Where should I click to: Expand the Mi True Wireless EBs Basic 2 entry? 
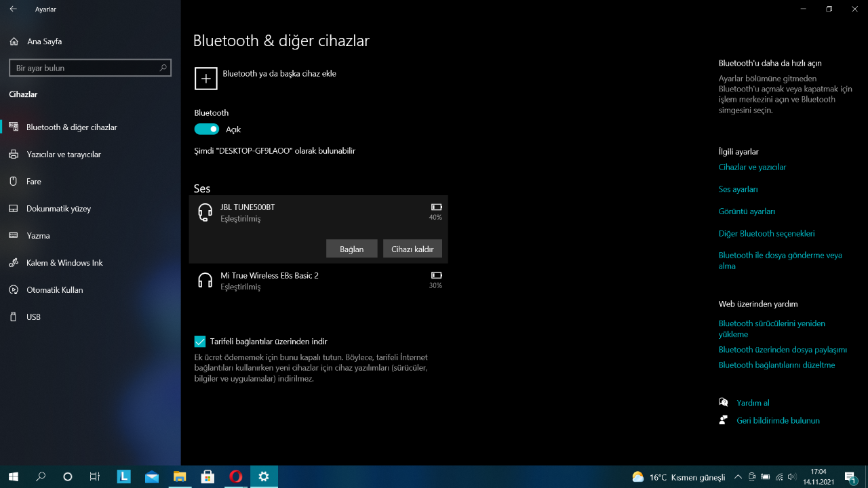[319, 281]
